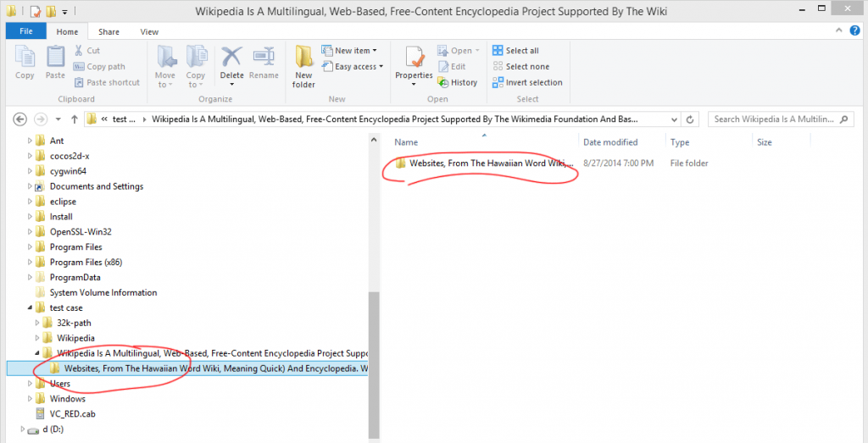Open the folder History

[x=457, y=82]
